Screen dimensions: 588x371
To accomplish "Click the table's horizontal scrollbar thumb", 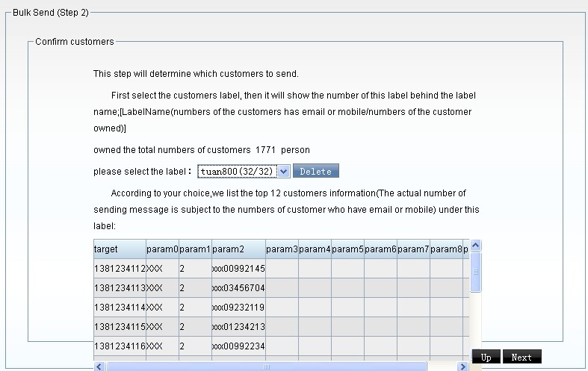I will [x=266, y=367].
